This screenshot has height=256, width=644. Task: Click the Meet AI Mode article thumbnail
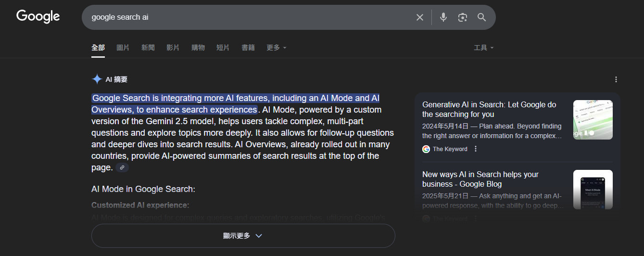(593, 190)
